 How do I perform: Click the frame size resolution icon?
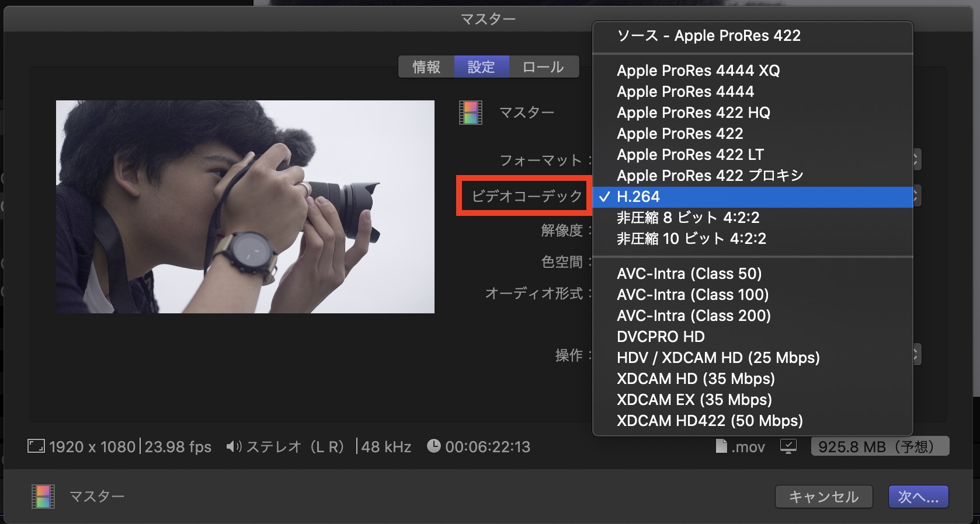point(36,446)
